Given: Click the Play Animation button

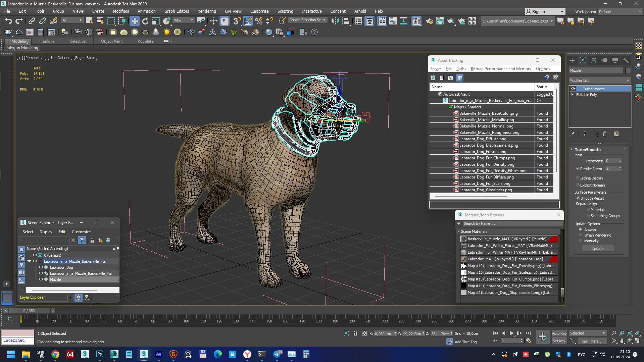Looking at the screenshot, I should [511, 333].
